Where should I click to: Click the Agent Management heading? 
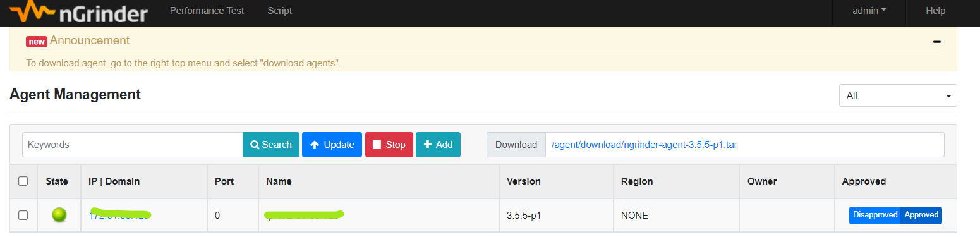coord(75,95)
